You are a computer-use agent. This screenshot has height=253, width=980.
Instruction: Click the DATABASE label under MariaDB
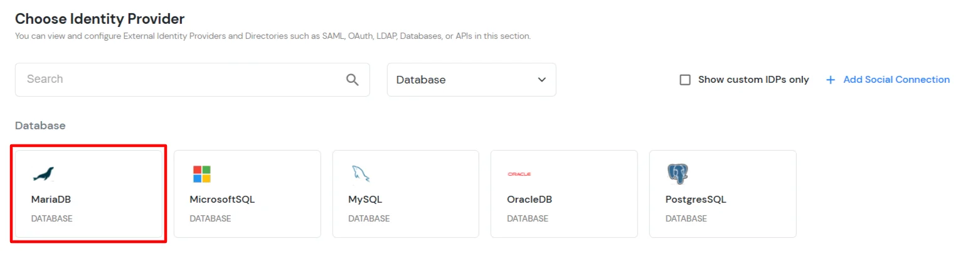click(52, 219)
